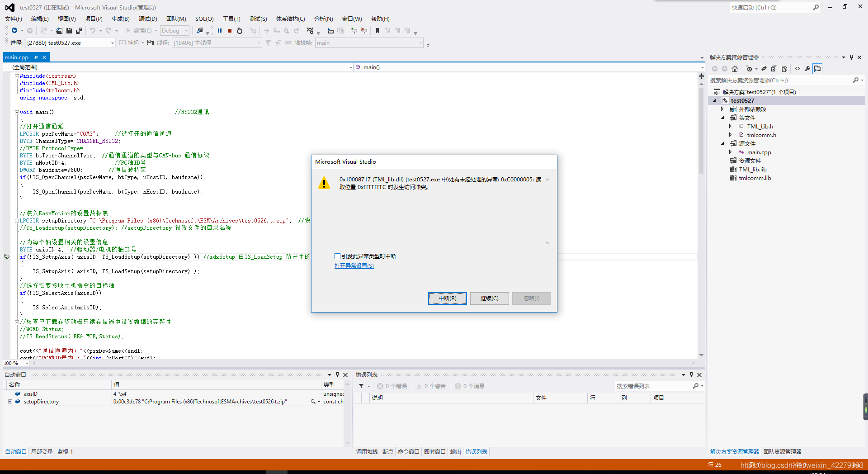The width and height of the screenshot is (868, 474).
Task: Click Sync with Active Document icon
Action: (764, 69)
